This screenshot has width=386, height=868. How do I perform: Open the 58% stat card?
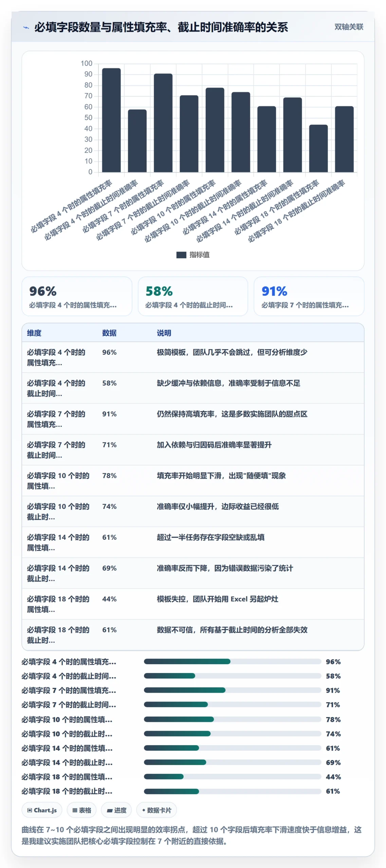(193, 296)
